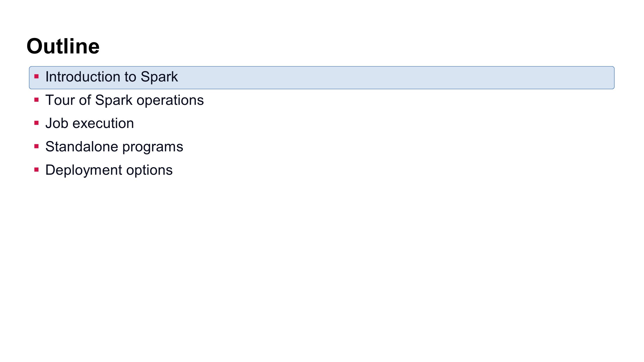Screen dimensions: 644x362
Task: Click red bullet marker beside Deployment options
Action: click(x=36, y=170)
